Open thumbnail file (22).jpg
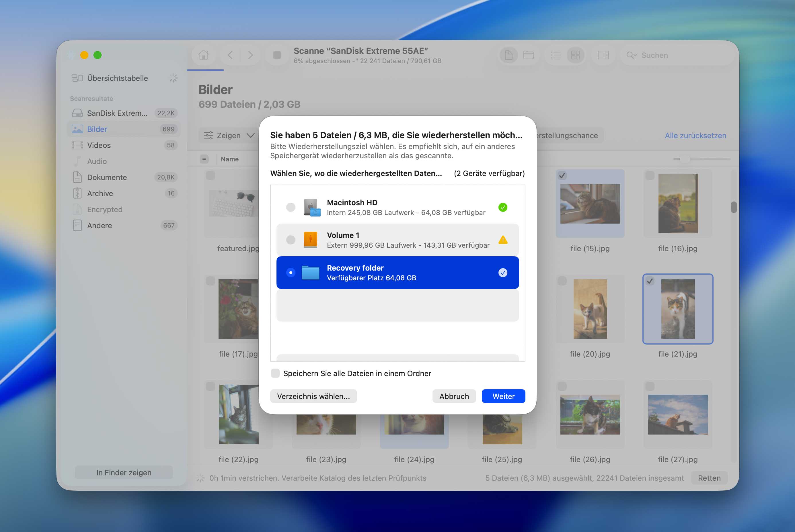Image resolution: width=795 pixels, height=532 pixels. tap(239, 414)
